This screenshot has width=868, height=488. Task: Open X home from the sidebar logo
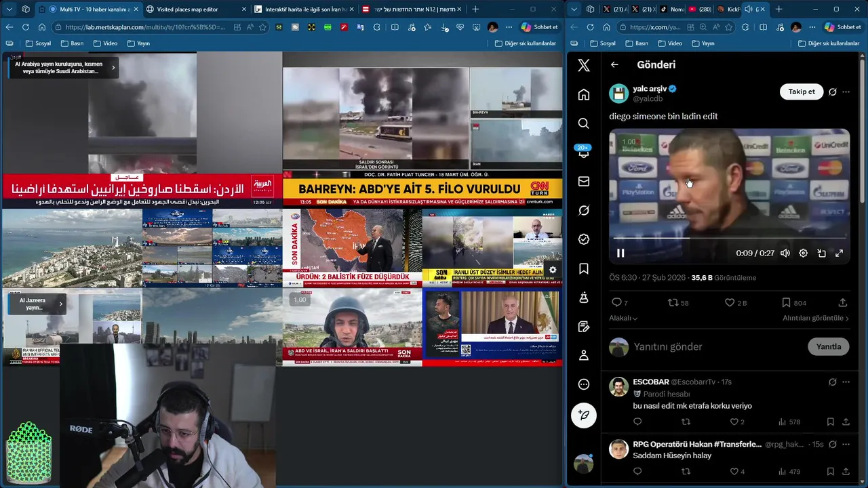click(x=584, y=65)
